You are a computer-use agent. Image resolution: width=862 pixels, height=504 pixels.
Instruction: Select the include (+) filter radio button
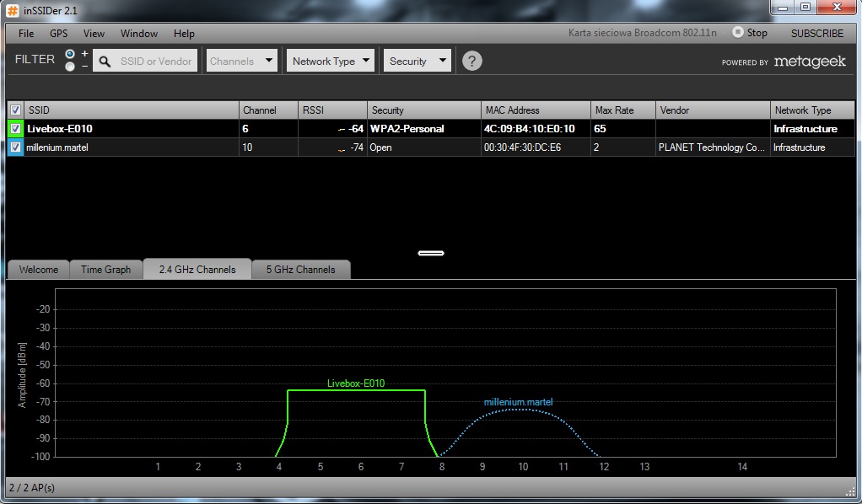click(x=70, y=54)
